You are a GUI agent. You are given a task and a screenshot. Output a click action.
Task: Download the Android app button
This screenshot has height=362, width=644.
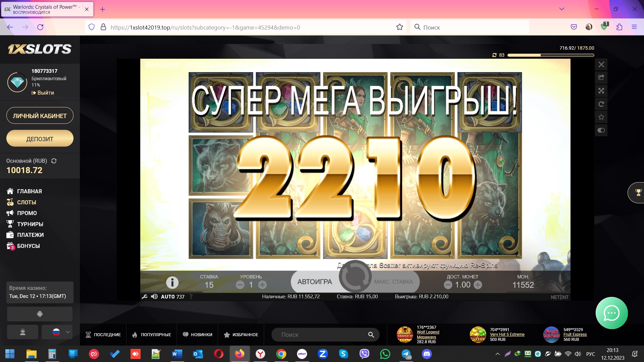click(40, 314)
